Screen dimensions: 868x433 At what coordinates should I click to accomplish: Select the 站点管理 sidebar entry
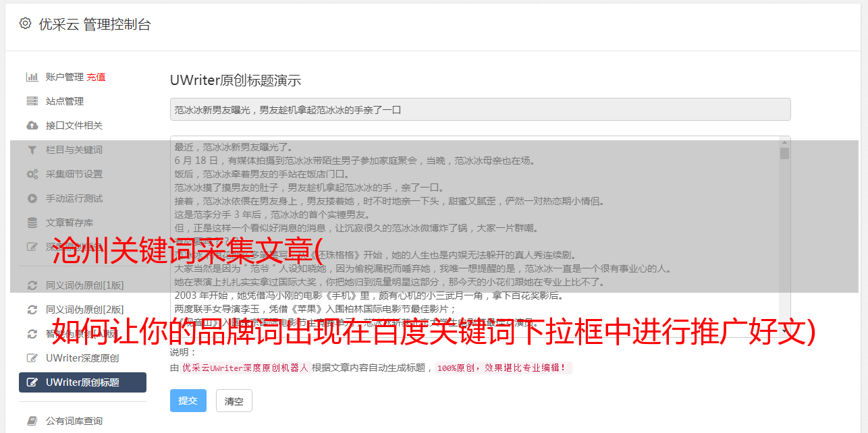click(65, 101)
